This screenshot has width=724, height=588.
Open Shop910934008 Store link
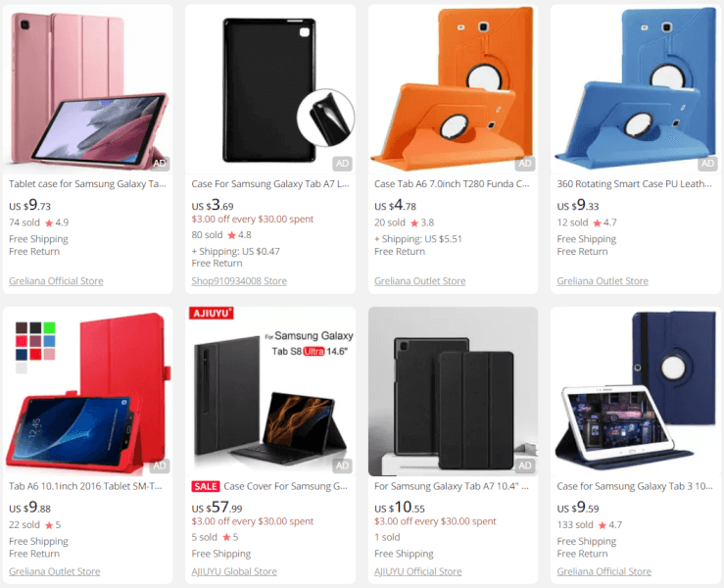[239, 281]
